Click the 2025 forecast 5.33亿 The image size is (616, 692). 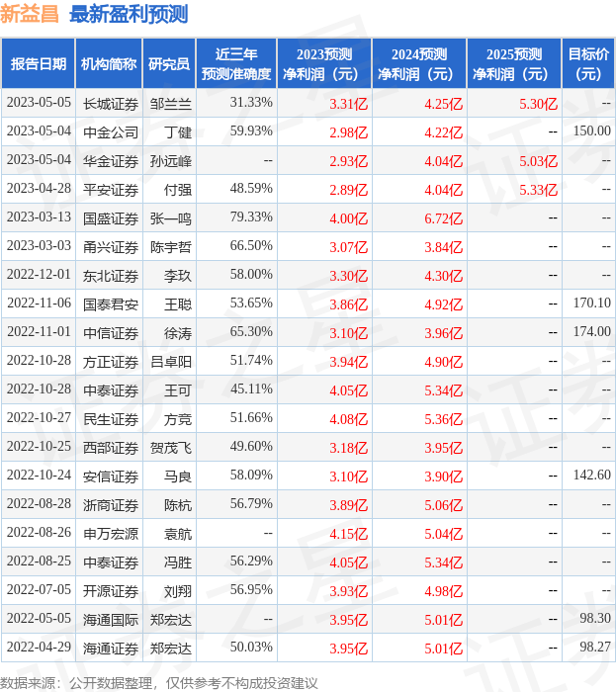click(538, 190)
